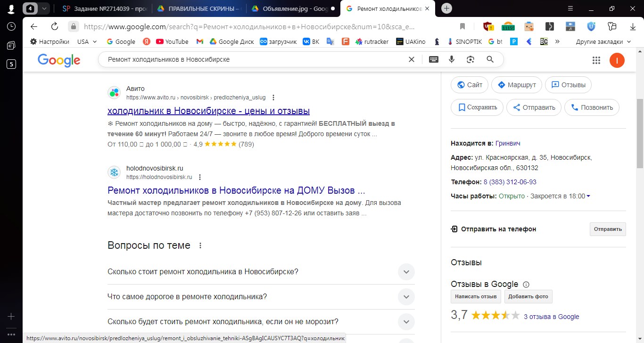Screen dimensions: 644x343
Task: Click 'Отправить' share button
Action: pos(534,107)
